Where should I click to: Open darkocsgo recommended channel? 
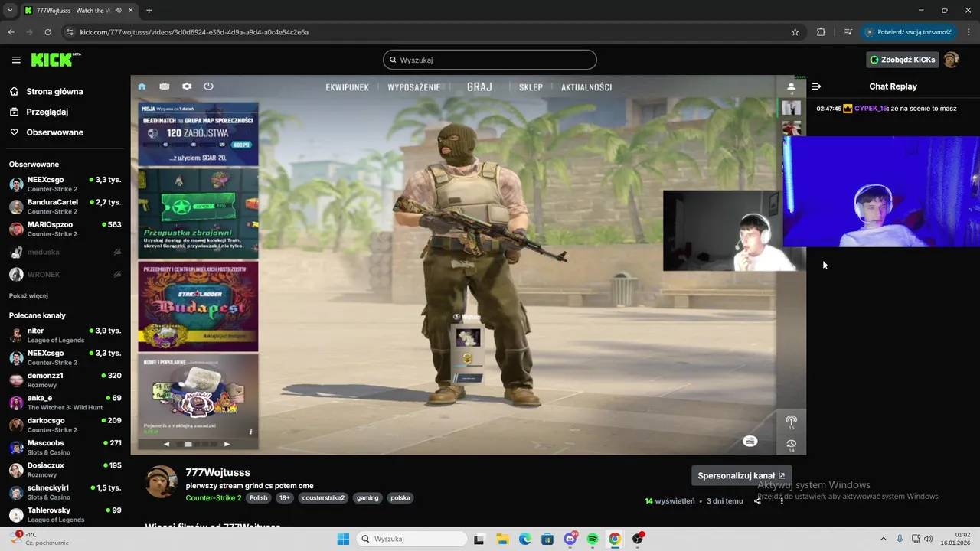click(65, 425)
